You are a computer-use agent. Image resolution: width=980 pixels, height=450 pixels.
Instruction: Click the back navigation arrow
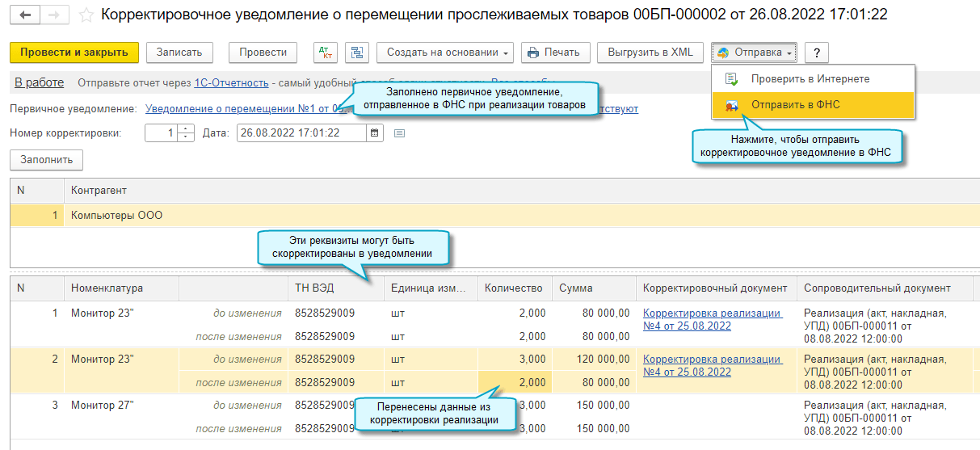point(25,15)
